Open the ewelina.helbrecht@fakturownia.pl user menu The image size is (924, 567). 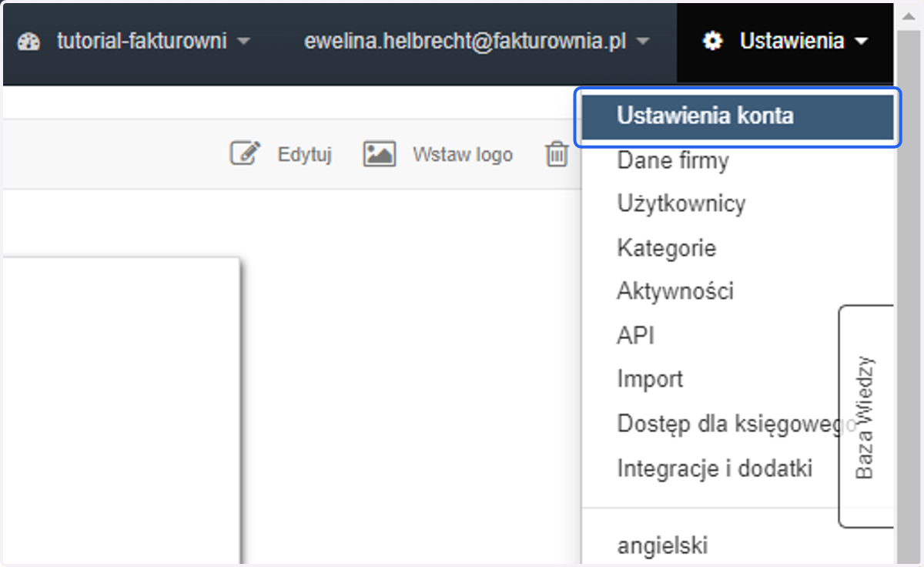[x=477, y=41]
